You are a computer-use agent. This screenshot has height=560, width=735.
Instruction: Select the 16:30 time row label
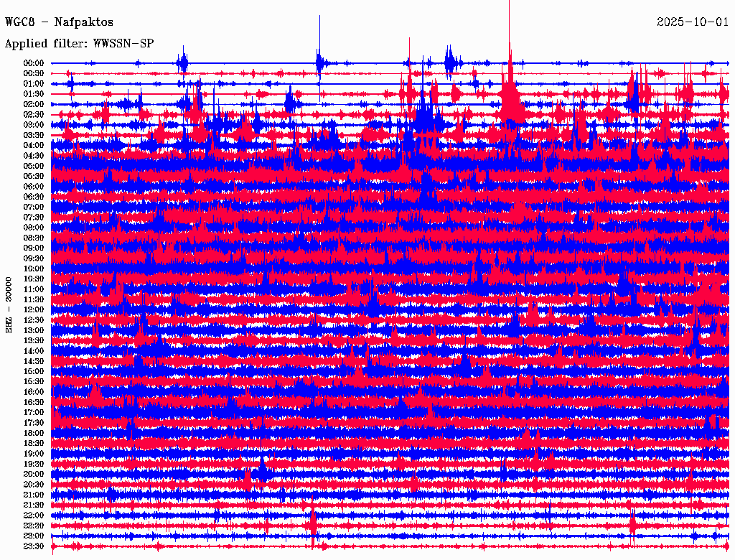pyautogui.click(x=34, y=403)
